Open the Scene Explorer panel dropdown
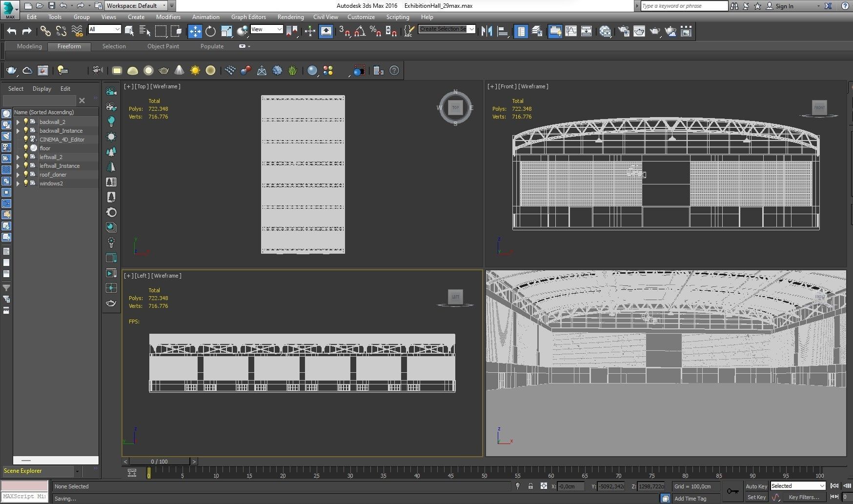 [77, 471]
